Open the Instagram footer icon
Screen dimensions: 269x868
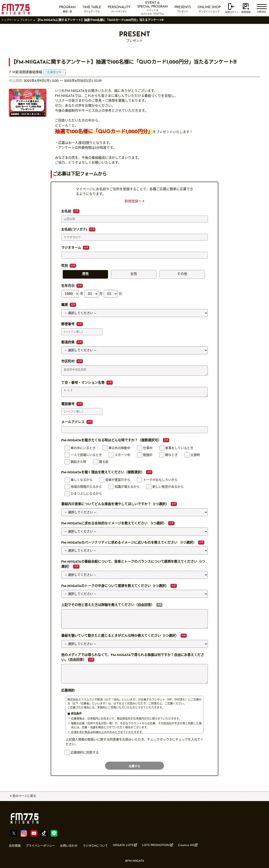tap(24, 833)
